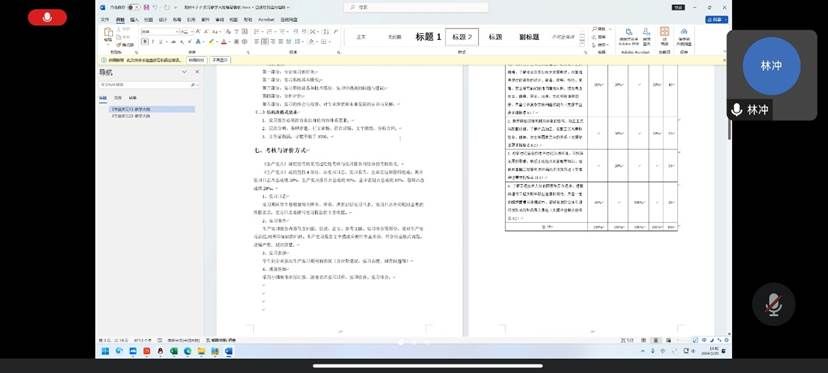Select the 标题 1 heading style
Viewport: 828px width, 373px height.
428,37
